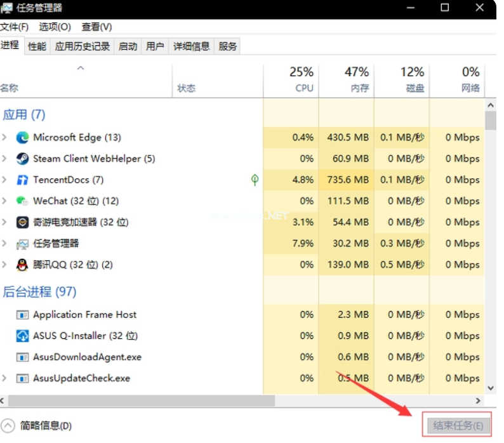Click the 奇游电竞加速器 icon

22,222
